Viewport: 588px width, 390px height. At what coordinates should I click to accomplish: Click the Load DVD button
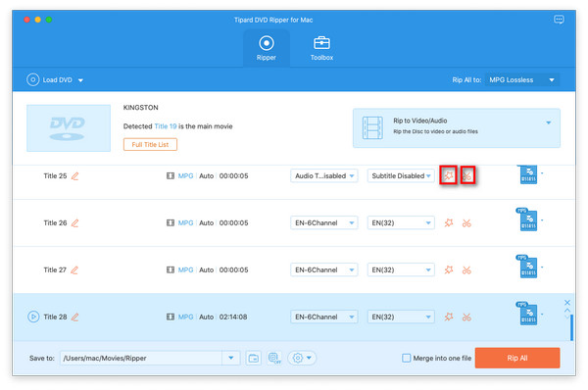click(50, 80)
